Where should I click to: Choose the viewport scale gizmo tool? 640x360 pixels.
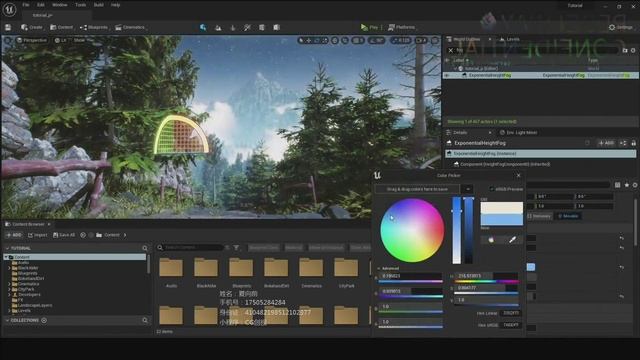pyautogui.click(x=324, y=40)
